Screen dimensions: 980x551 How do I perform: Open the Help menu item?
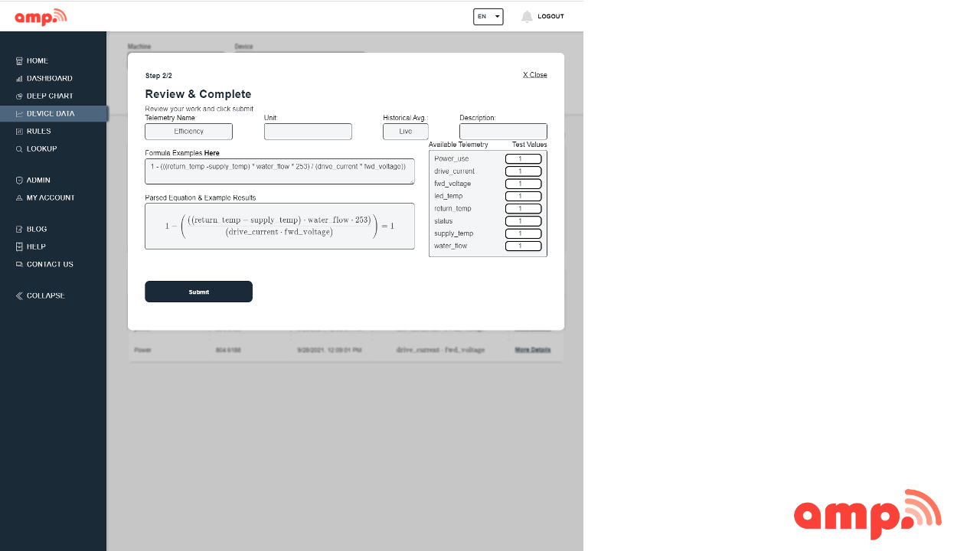[x=36, y=247]
